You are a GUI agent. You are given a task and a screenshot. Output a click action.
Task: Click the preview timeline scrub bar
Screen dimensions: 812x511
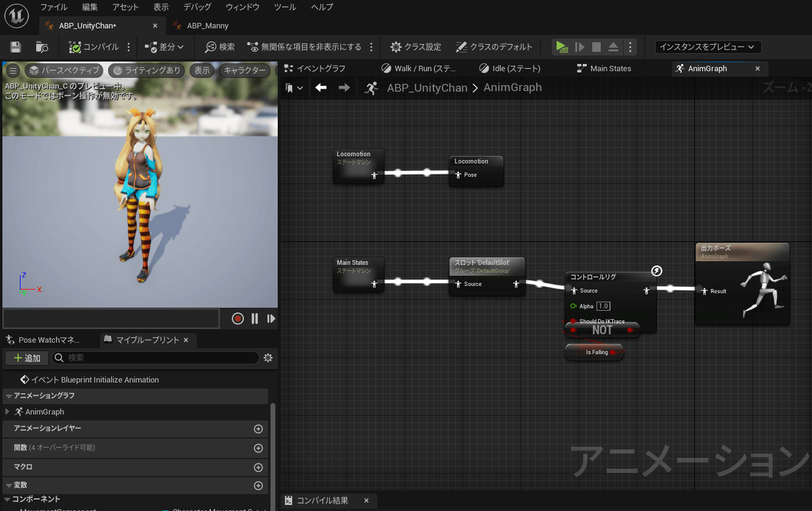111,319
